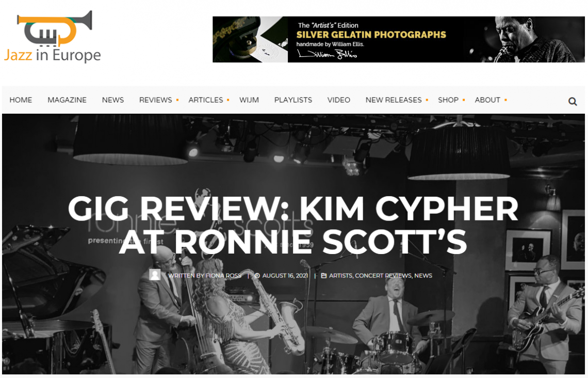Click the author avatar icon

155,275
